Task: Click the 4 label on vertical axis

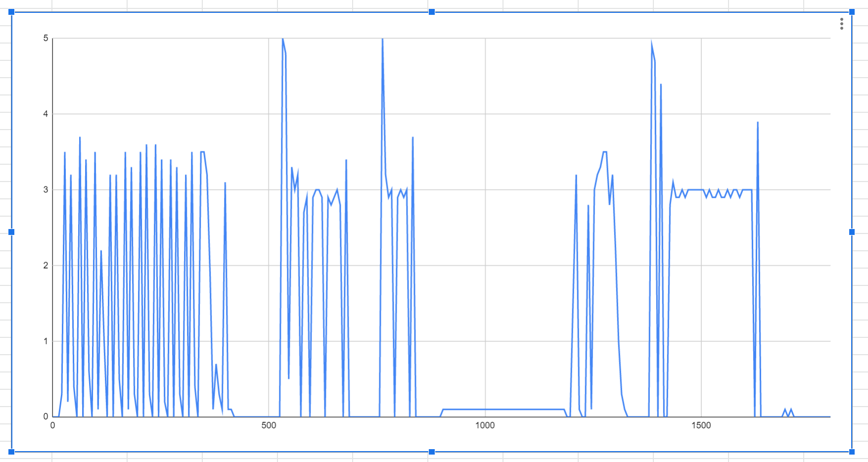Action: tap(46, 114)
